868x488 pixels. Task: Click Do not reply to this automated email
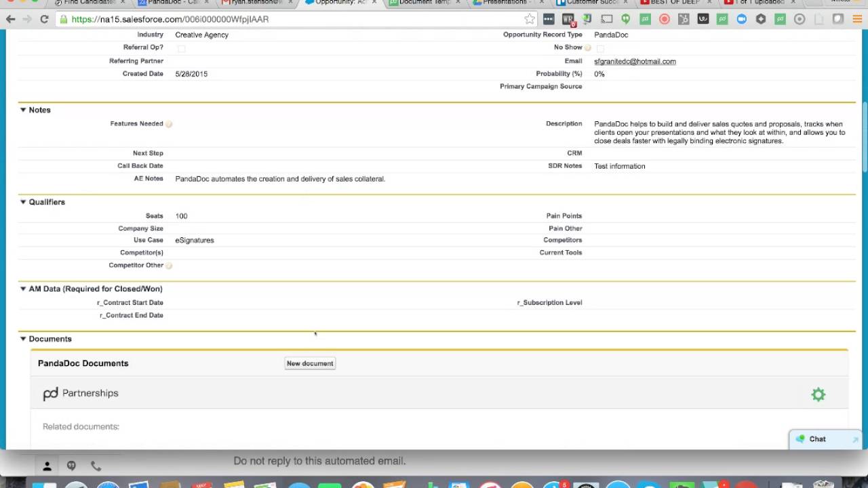click(x=319, y=461)
